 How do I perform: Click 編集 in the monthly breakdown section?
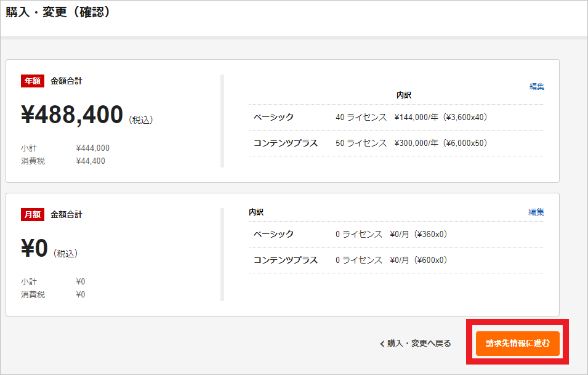pyautogui.click(x=536, y=212)
